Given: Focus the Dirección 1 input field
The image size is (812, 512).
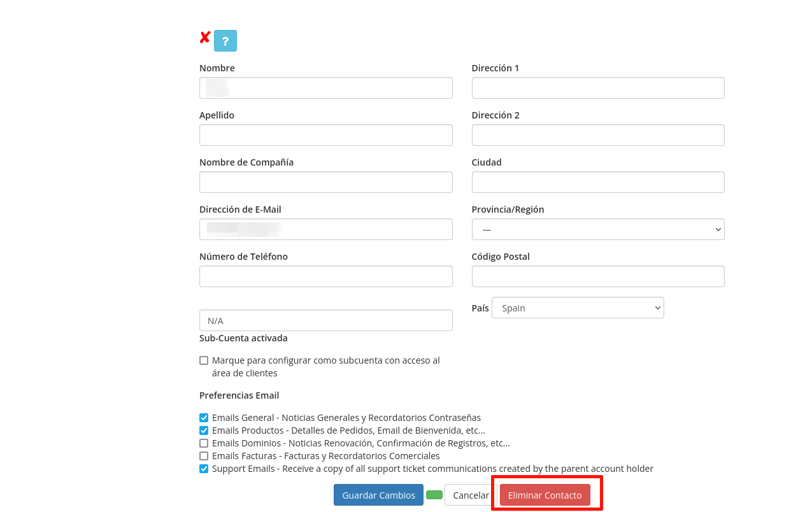Looking at the screenshot, I should click(x=598, y=88).
